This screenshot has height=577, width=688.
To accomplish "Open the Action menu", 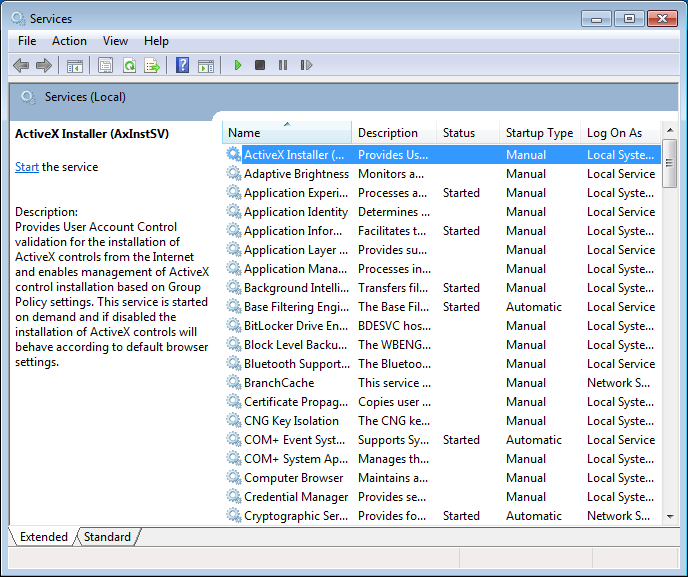I will coord(69,41).
